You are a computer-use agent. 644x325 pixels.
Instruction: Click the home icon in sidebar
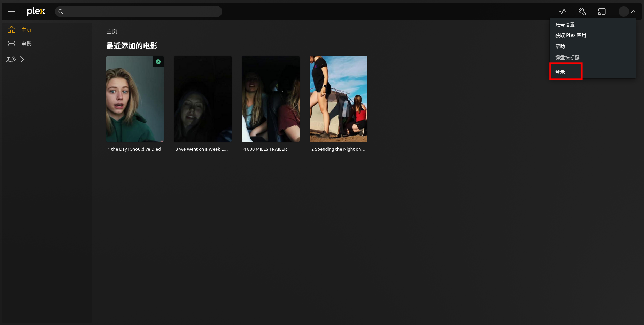[11, 30]
